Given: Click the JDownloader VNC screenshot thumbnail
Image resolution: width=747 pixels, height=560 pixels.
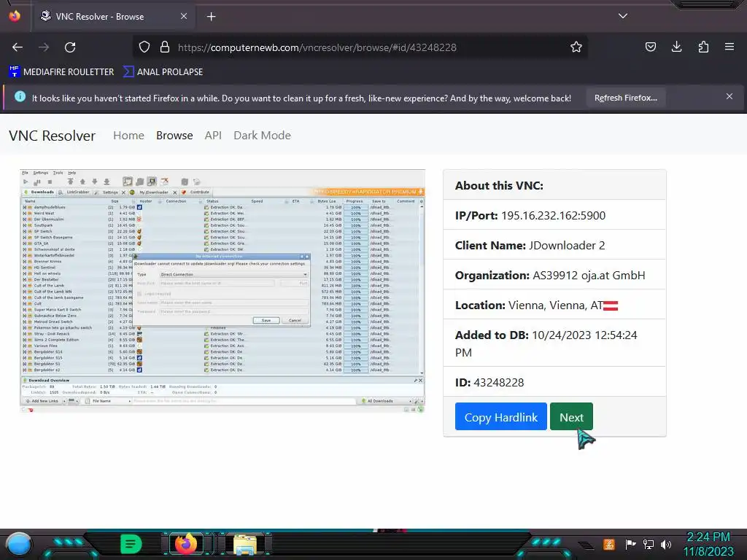Looking at the screenshot, I should [222, 290].
